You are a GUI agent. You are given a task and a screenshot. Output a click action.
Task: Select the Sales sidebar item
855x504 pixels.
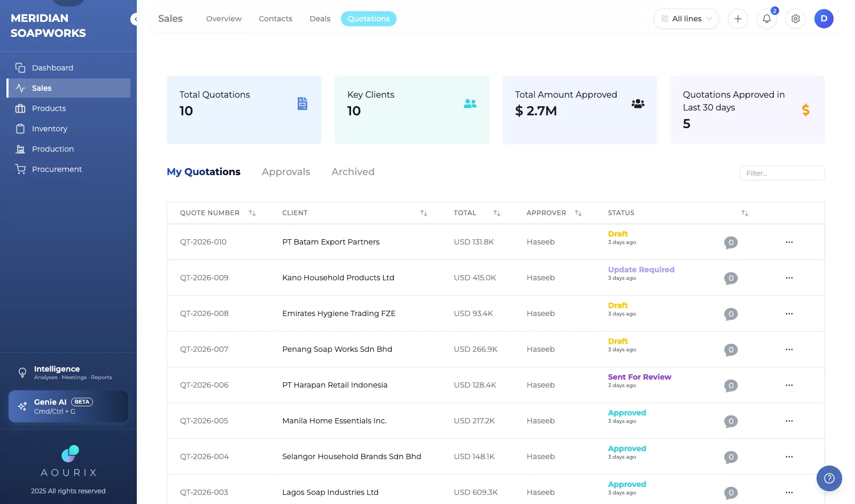tap(68, 88)
